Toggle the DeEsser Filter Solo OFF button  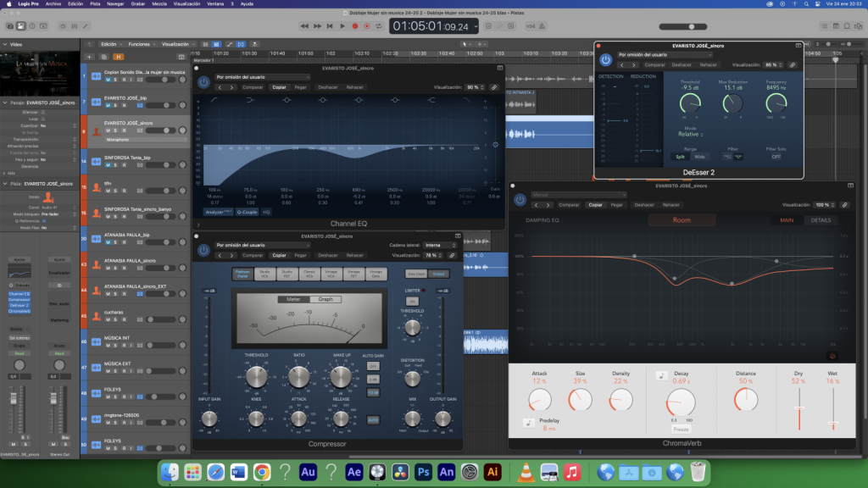point(776,157)
